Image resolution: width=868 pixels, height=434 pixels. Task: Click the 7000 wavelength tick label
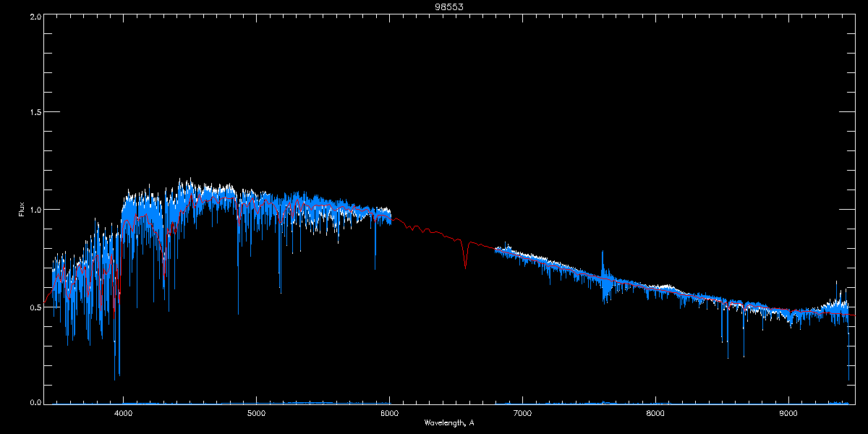click(522, 414)
